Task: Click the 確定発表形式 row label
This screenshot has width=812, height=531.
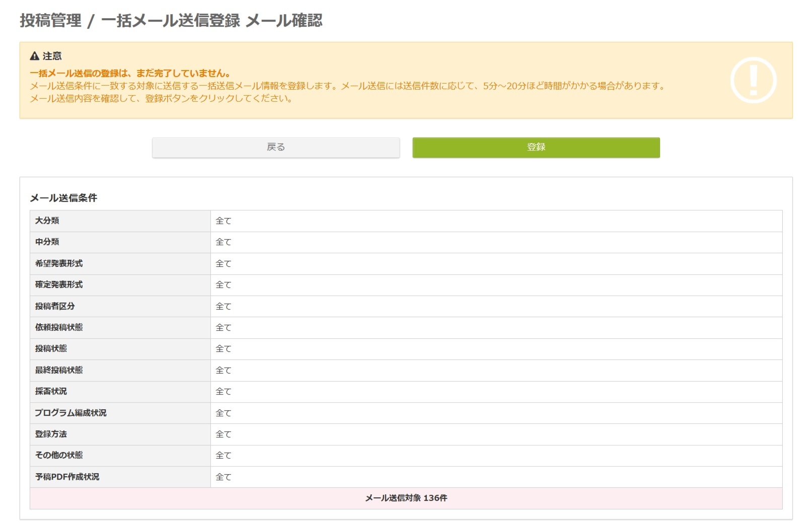Action: point(59,284)
